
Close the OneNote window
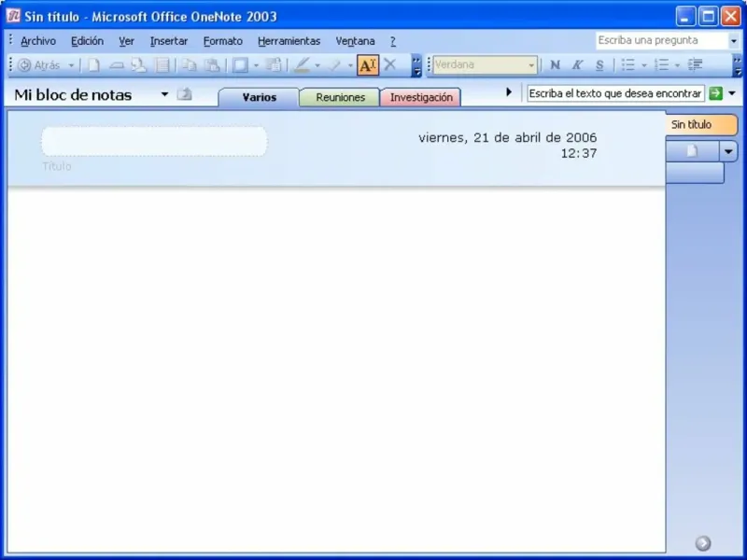click(730, 17)
